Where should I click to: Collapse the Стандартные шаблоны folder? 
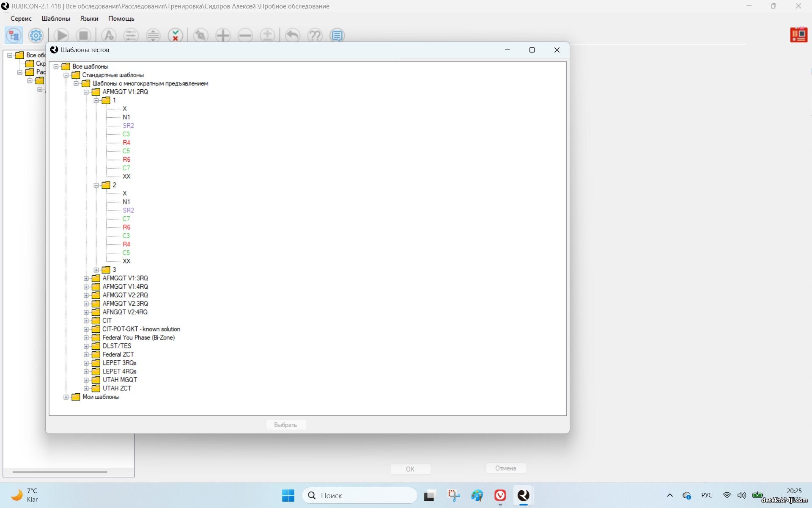[x=66, y=75]
